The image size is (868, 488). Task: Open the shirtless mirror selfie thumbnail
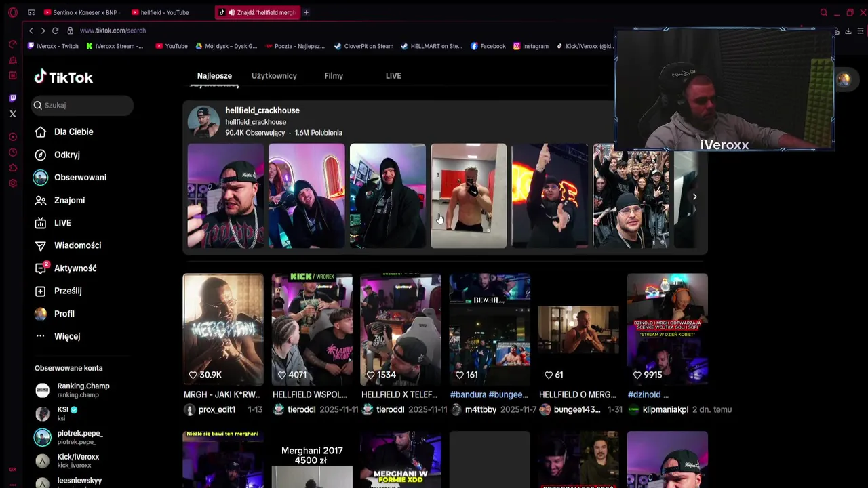point(469,196)
